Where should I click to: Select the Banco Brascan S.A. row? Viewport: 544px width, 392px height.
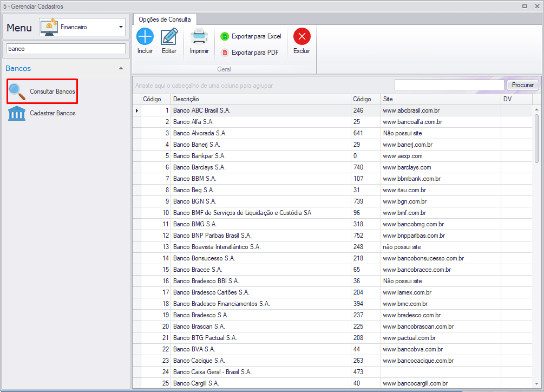332,326
